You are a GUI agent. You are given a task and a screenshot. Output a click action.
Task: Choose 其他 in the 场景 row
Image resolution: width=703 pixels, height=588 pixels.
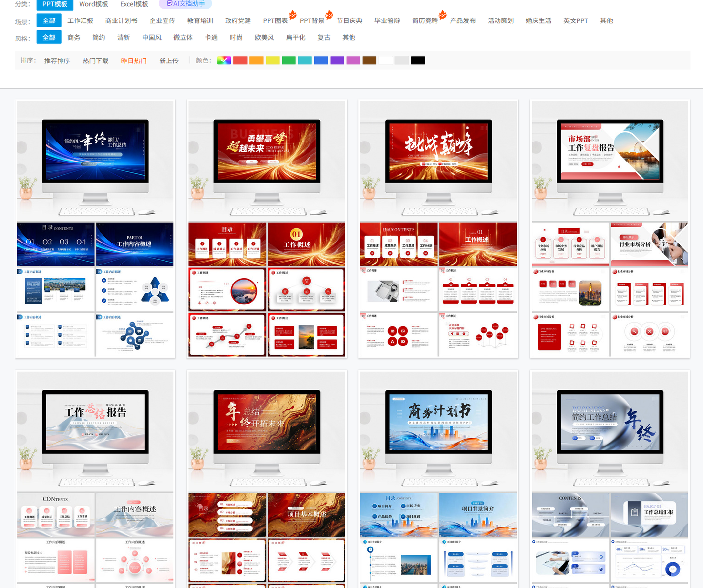click(x=606, y=21)
